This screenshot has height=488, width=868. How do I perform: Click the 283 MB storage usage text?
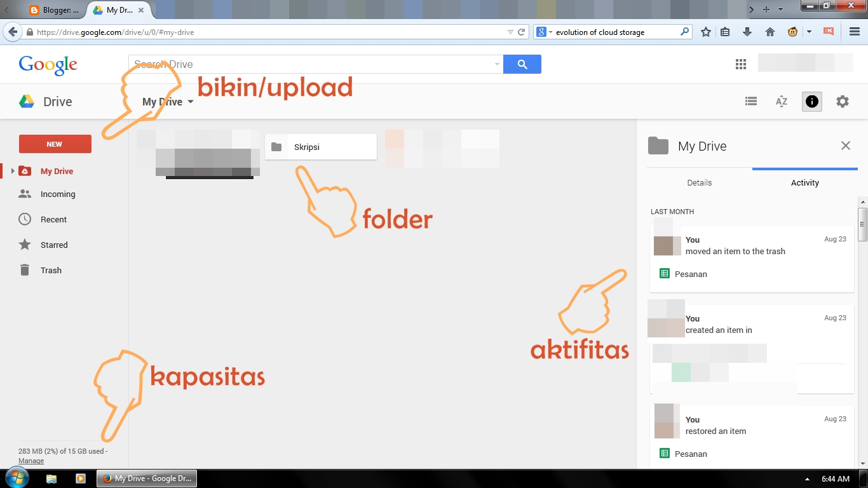coord(62,451)
